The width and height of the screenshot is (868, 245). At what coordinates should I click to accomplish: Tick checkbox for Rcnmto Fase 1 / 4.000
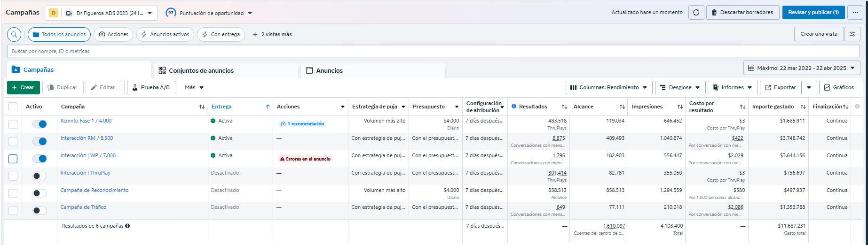13,124
